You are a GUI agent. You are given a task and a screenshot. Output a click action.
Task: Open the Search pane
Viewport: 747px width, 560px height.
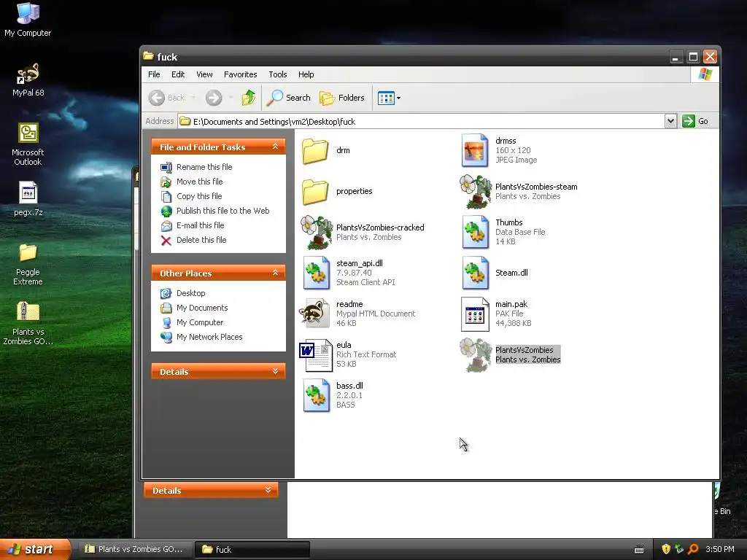coord(288,98)
